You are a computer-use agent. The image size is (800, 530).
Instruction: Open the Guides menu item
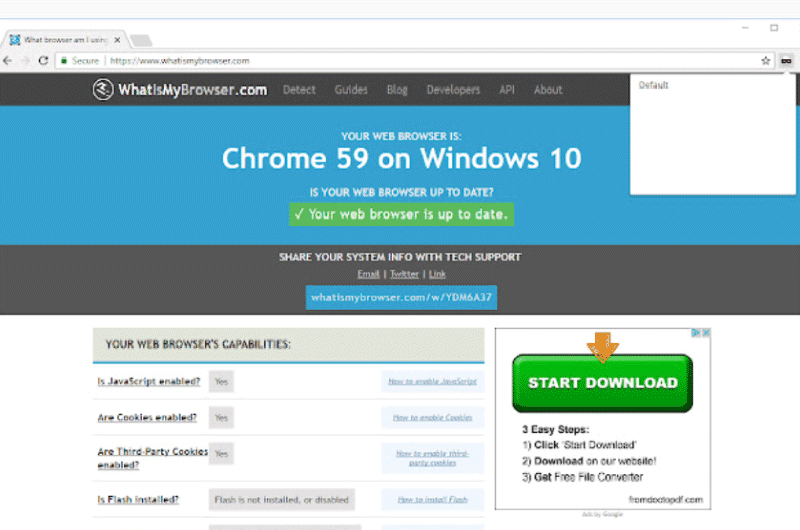(x=351, y=90)
